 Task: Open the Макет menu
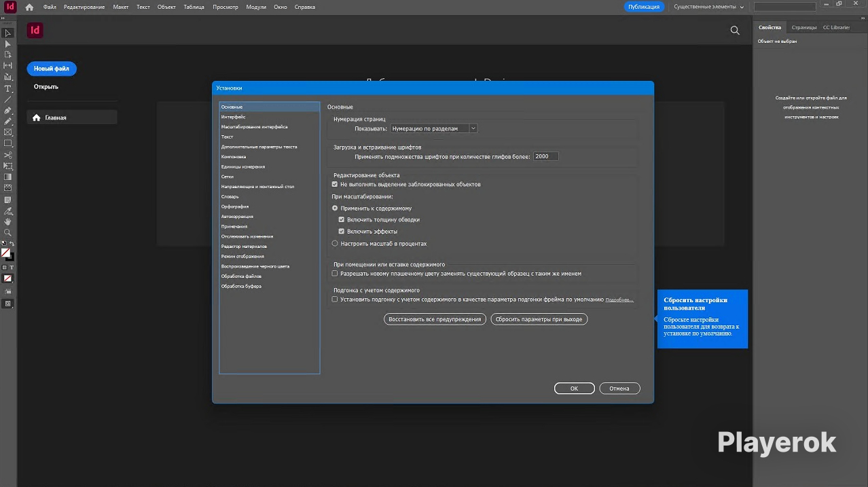[121, 7]
